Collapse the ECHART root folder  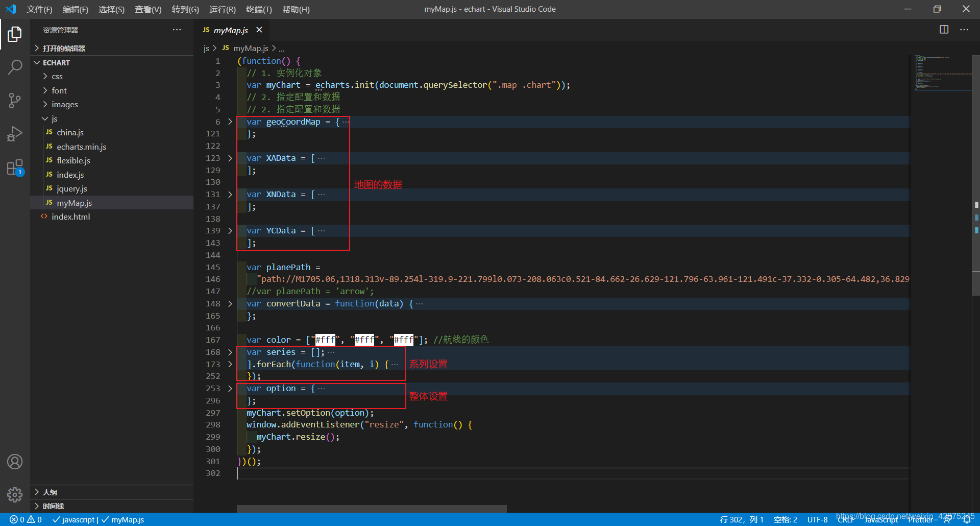point(112,62)
